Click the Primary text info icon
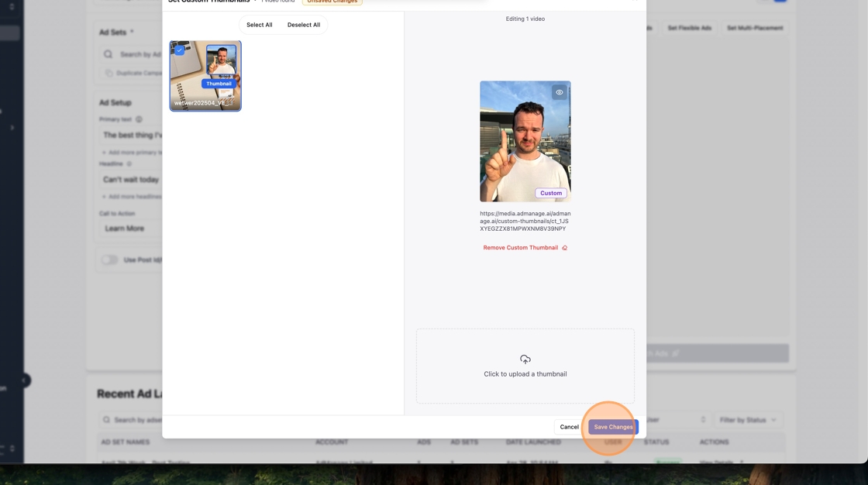 [139, 119]
